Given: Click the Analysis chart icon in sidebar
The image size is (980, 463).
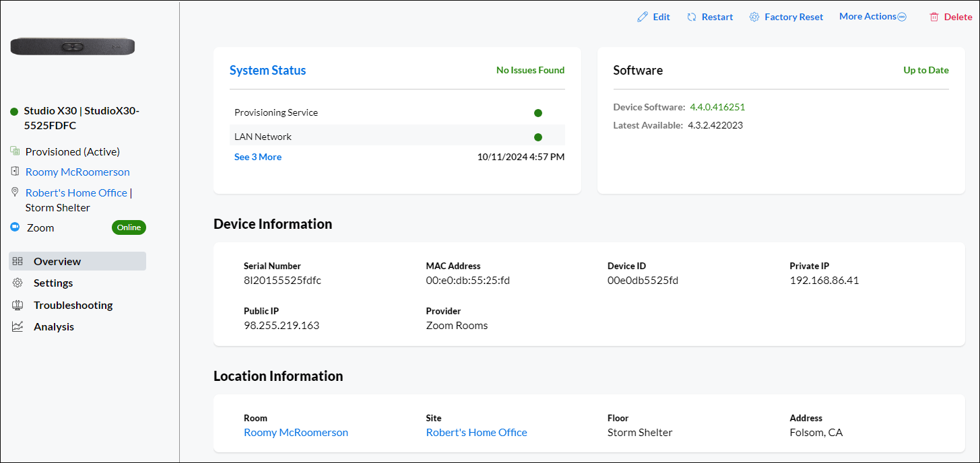Looking at the screenshot, I should pyautogui.click(x=18, y=326).
